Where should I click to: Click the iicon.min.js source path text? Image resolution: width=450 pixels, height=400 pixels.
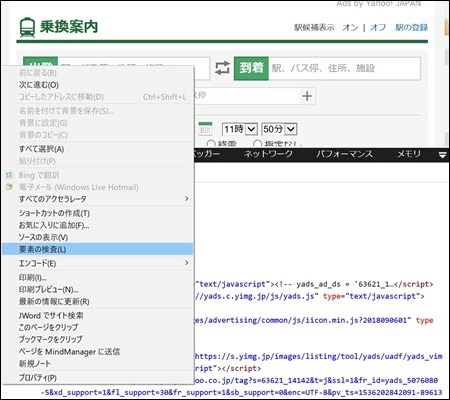pos(302,320)
